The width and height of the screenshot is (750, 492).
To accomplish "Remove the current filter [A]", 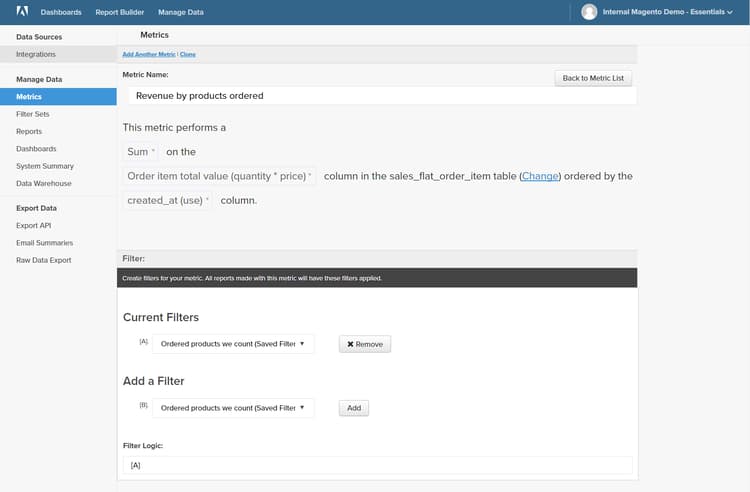I will click(x=365, y=344).
